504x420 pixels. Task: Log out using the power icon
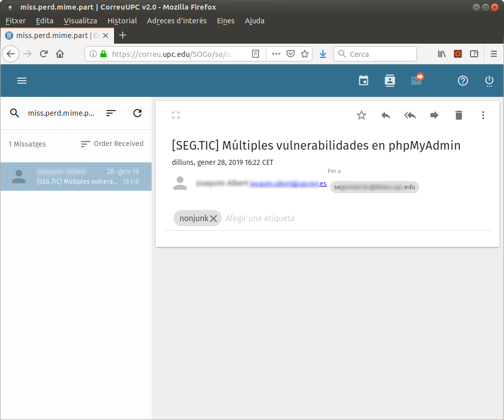click(x=489, y=81)
